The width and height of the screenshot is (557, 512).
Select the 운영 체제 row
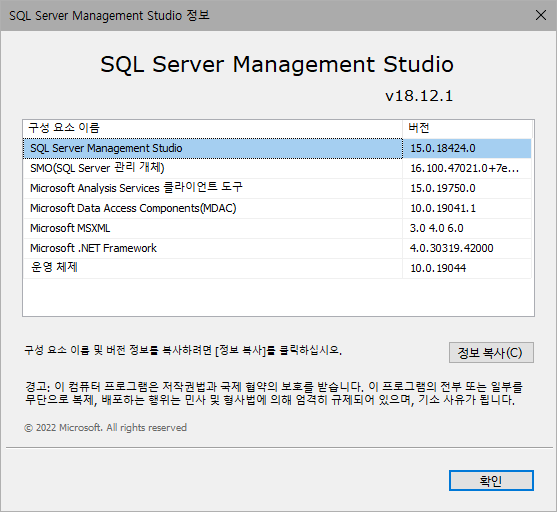click(277, 268)
